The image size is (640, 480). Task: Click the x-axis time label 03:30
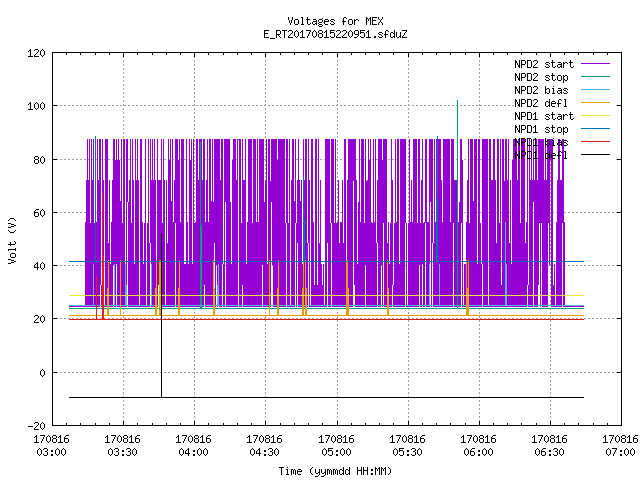(x=122, y=453)
